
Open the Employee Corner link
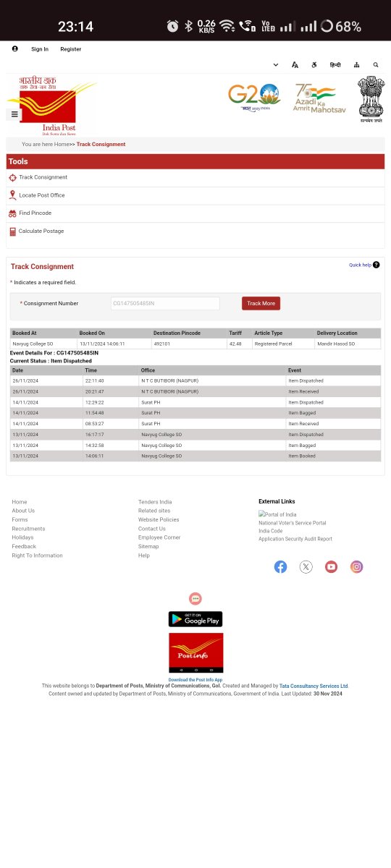click(x=159, y=537)
